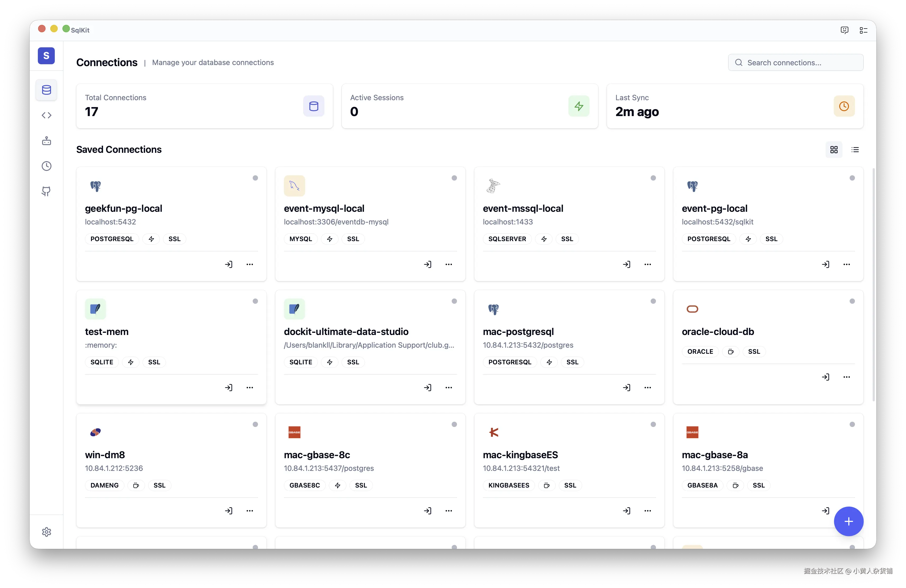
Task: Open the AI assistant robot sidebar icon
Action: (47, 141)
